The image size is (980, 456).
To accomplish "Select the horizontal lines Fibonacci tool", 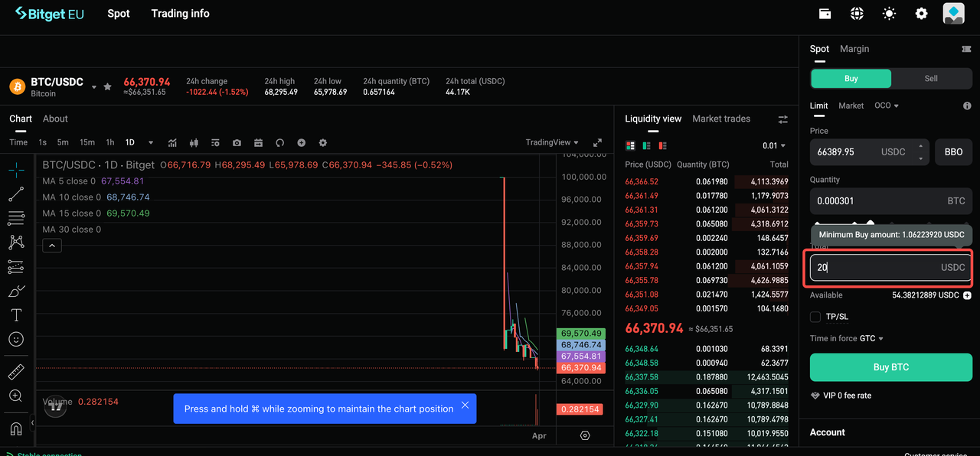I will [x=16, y=218].
